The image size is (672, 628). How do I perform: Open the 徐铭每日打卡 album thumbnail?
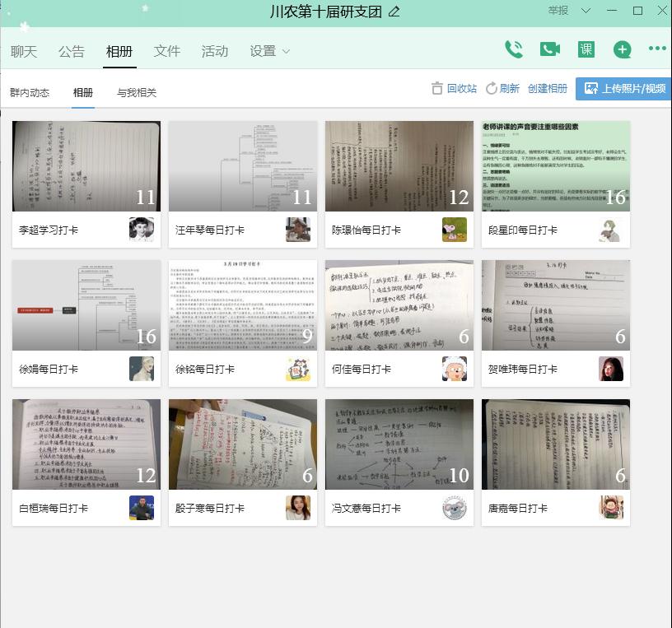(243, 305)
